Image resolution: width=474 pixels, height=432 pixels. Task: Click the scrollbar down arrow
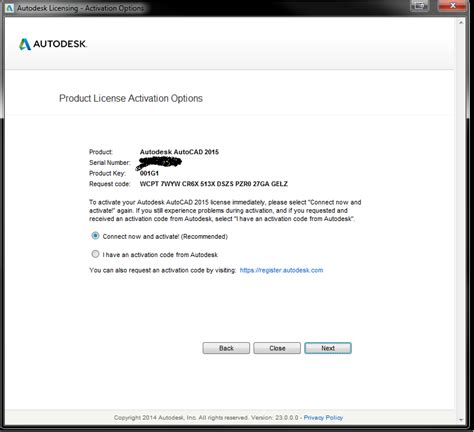[x=461, y=420]
